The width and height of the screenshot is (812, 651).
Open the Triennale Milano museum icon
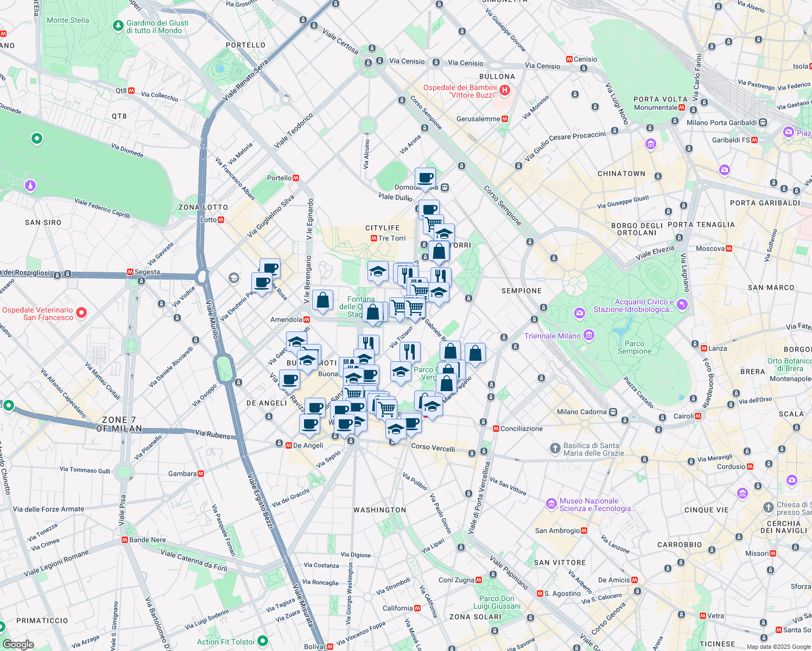tap(588, 335)
